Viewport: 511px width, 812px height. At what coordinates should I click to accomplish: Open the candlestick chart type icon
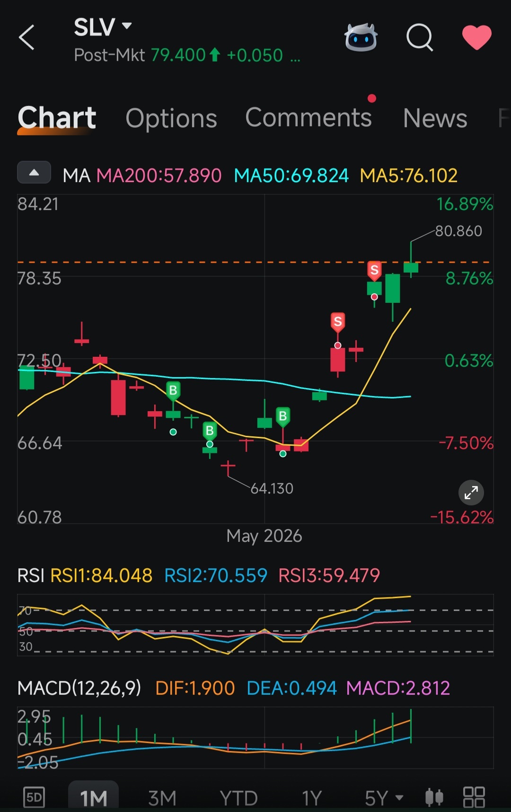pyautogui.click(x=434, y=797)
